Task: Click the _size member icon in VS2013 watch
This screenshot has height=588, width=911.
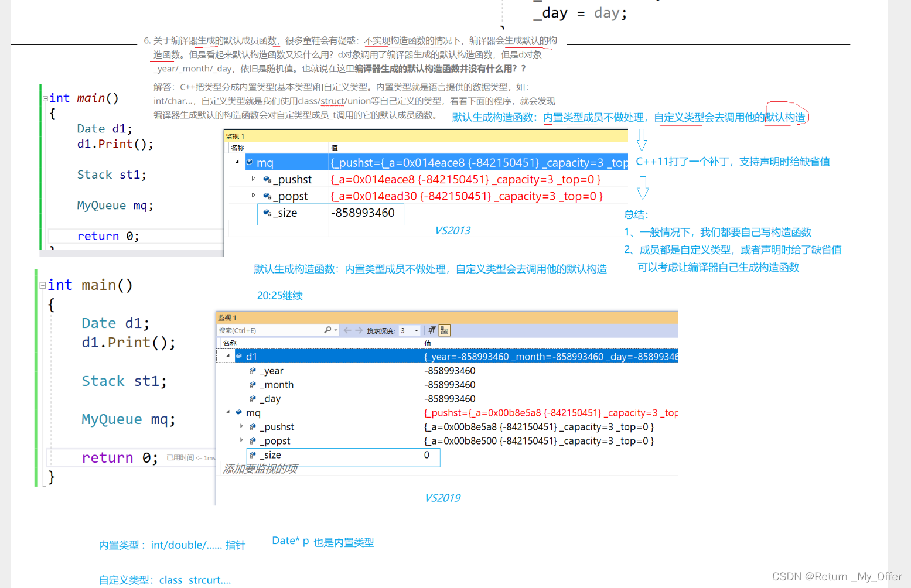Action: pos(267,213)
